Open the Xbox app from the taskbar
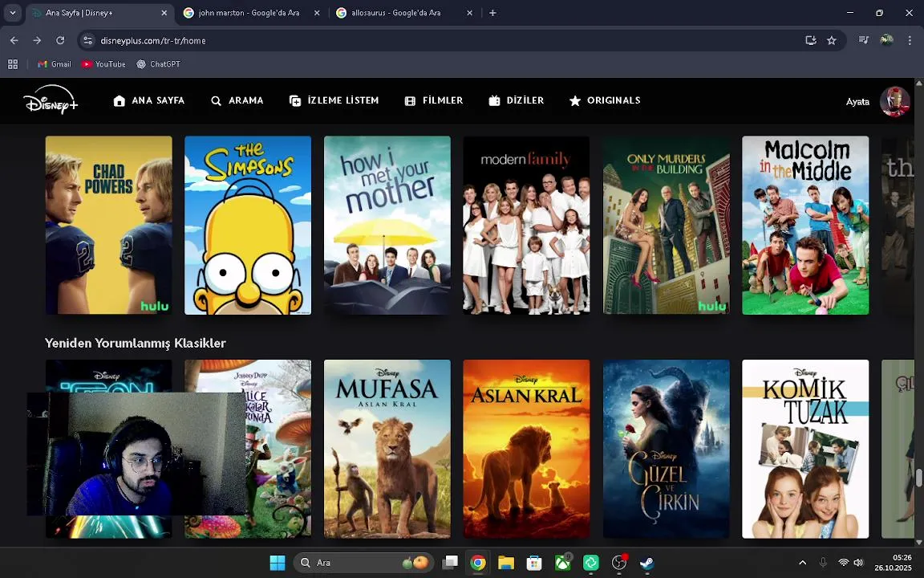This screenshot has height=578, width=924. click(x=563, y=563)
